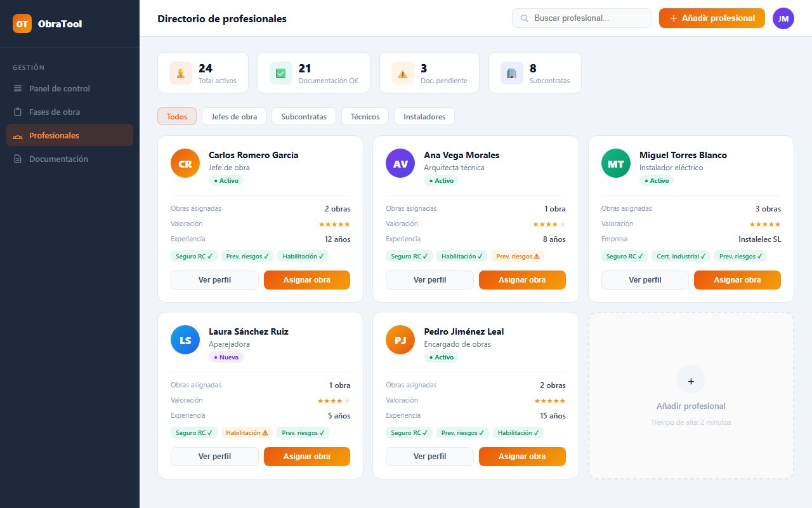Assign a work to Carlos Romero García
This screenshot has width=812, height=508.
tap(307, 280)
